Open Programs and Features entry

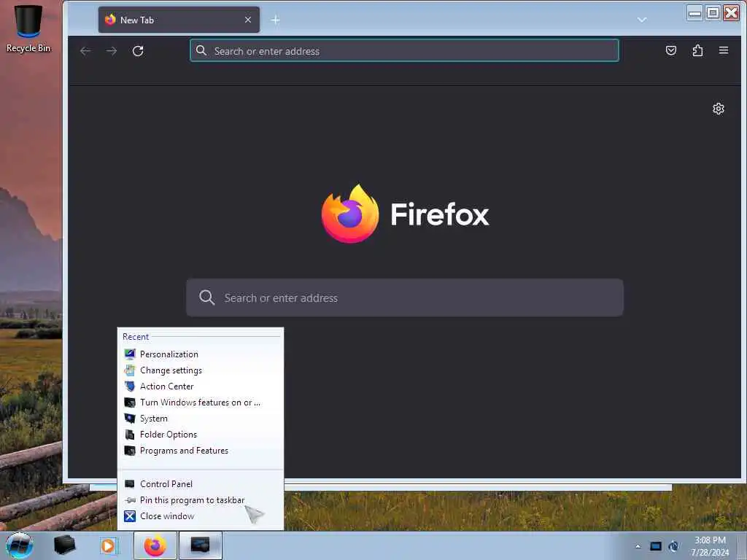point(200,451)
